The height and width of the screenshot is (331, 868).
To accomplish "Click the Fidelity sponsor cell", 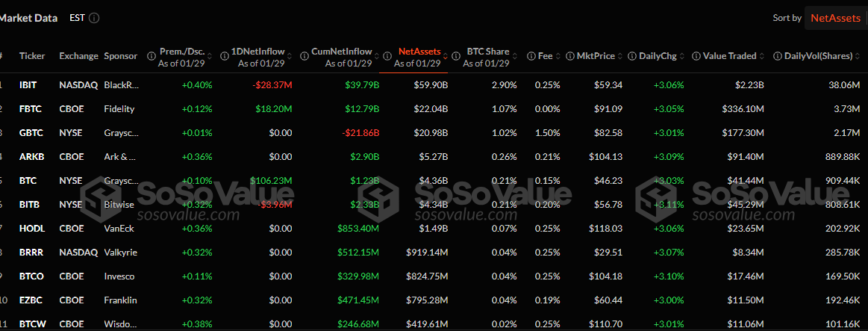I will coord(119,109).
